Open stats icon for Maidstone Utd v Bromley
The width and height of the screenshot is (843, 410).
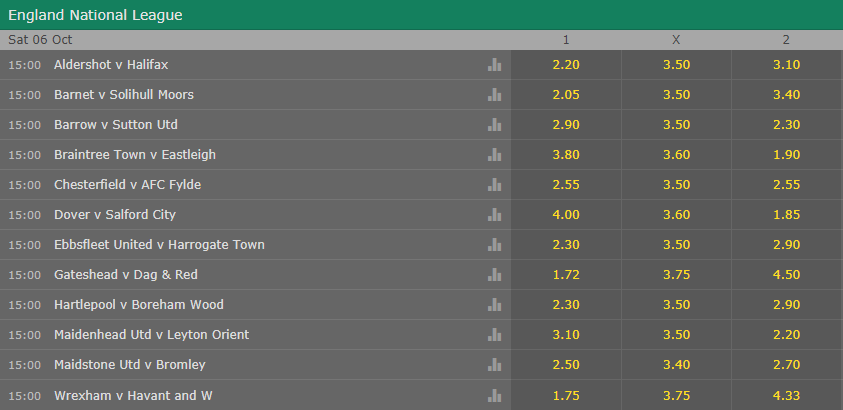[x=494, y=365]
